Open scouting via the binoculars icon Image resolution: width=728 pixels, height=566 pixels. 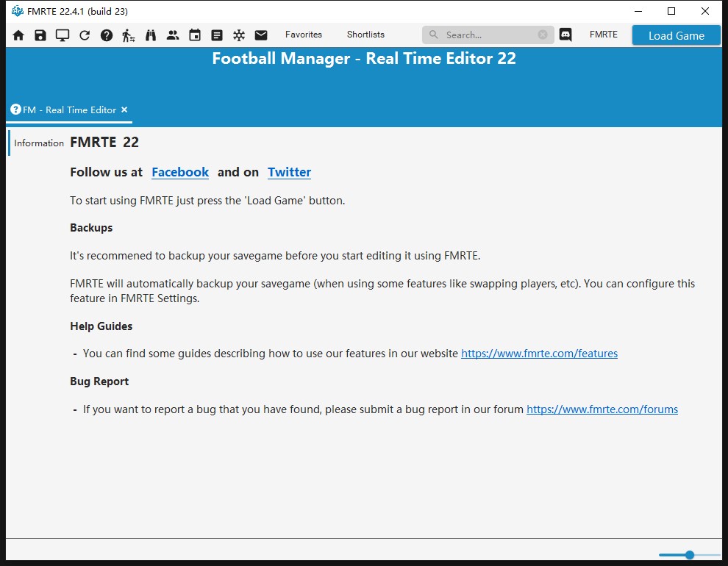coord(151,35)
